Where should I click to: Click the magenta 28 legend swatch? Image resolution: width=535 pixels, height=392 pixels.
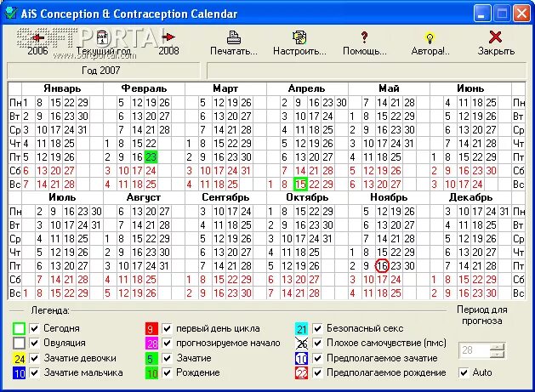click(151, 344)
